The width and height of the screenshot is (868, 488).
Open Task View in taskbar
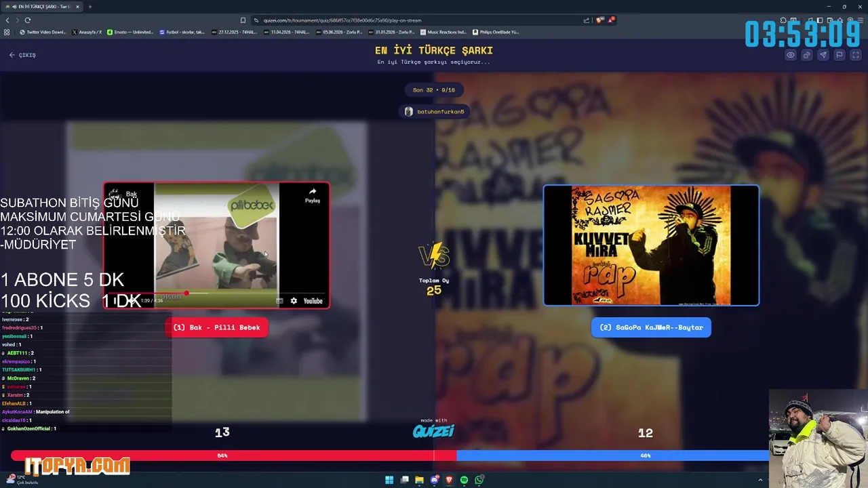(404, 480)
